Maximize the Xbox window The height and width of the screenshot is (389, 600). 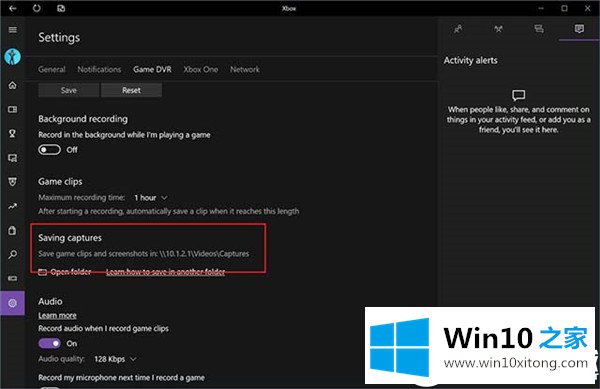click(564, 8)
